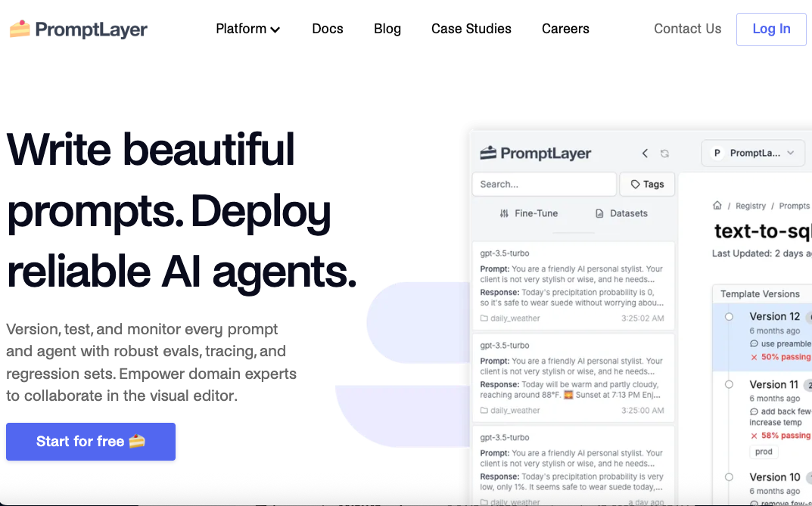Click comment icon next to add back few
This screenshot has width=812, height=506.
tap(754, 412)
